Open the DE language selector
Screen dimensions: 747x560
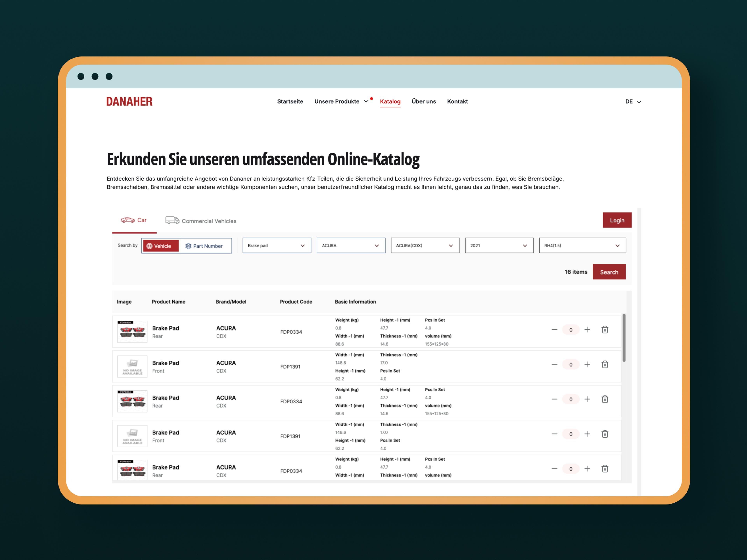(633, 102)
